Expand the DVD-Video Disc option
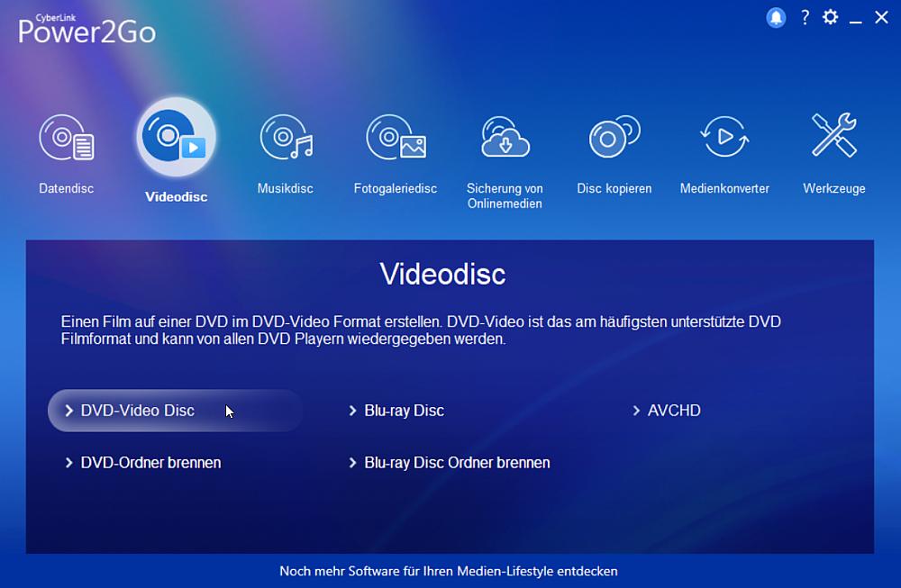 (138, 411)
